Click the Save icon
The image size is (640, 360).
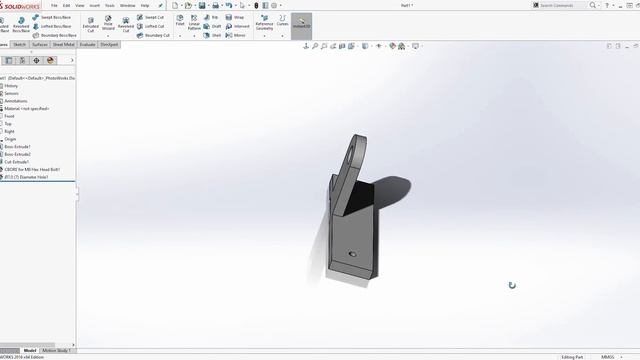[202, 5]
